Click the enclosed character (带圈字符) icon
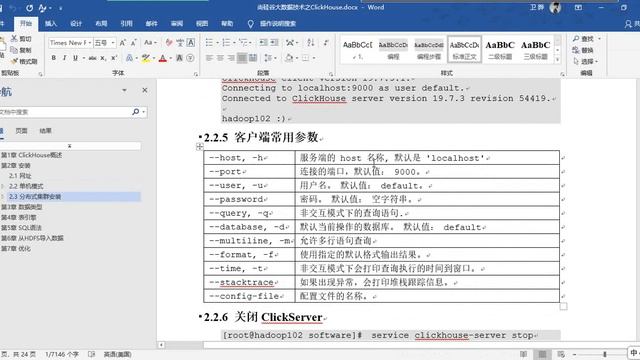 [190, 58]
